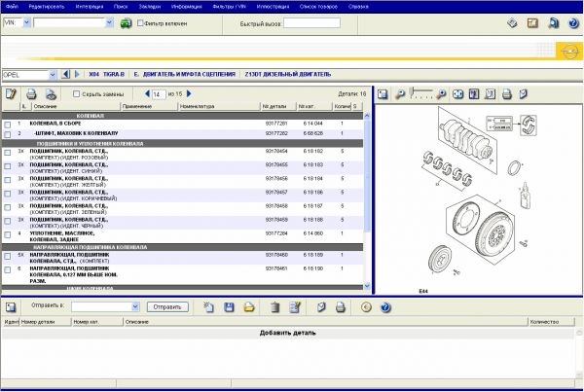Zoom in illustration with right magnifier icon
The height and width of the screenshot is (392, 584).
pyautogui.click(x=441, y=94)
